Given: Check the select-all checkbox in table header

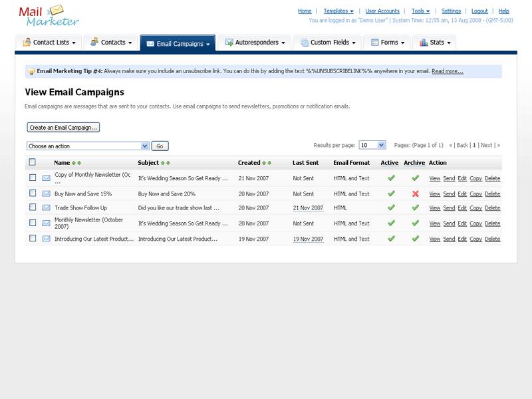Looking at the screenshot, I should coord(32,162).
